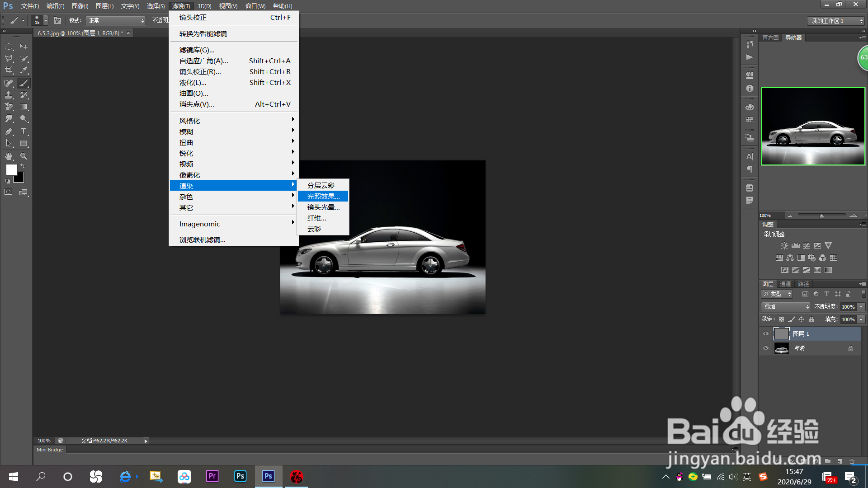
Task: Open the layer opacity 不透明度 dropdown arrow
Action: coord(861,307)
